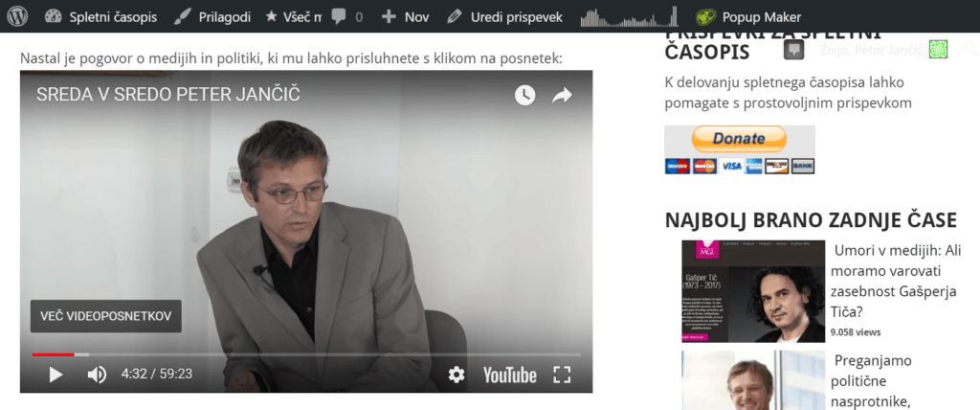Open Prilagodi customizer

point(212,17)
